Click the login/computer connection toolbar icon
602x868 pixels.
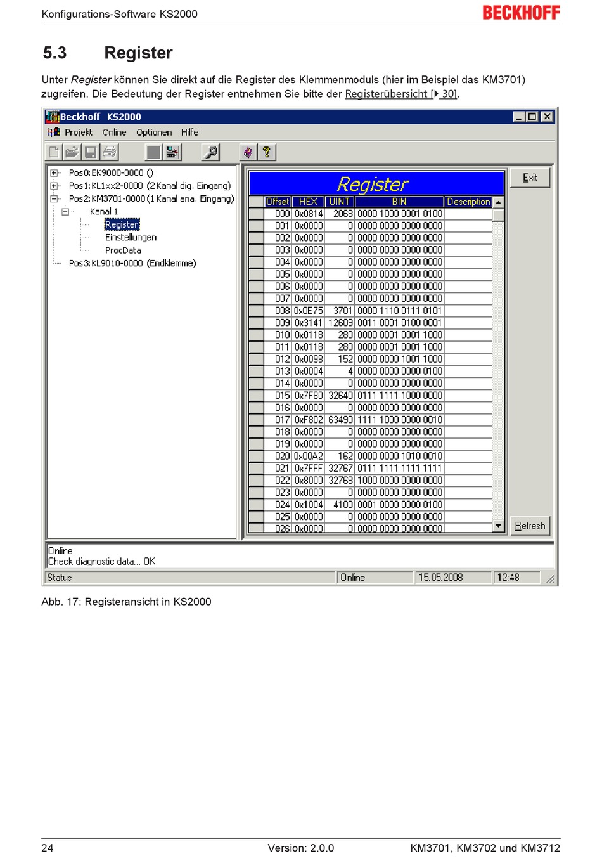click(x=172, y=152)
